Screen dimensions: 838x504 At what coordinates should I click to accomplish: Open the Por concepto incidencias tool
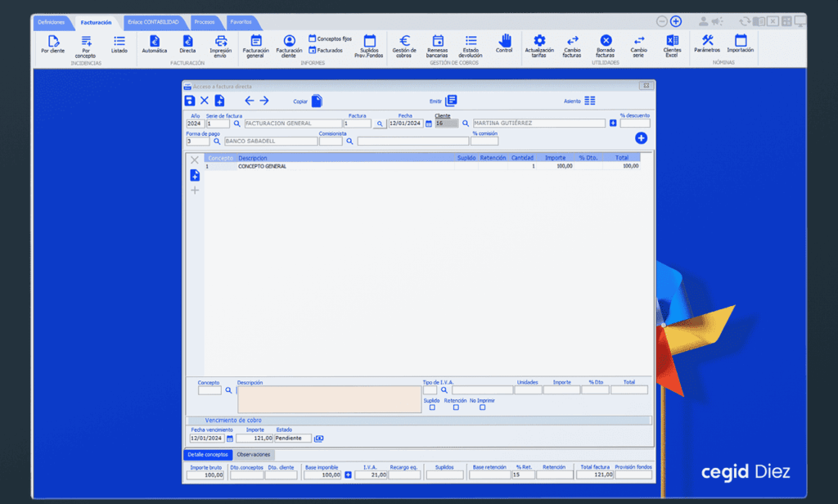(85, 47)
